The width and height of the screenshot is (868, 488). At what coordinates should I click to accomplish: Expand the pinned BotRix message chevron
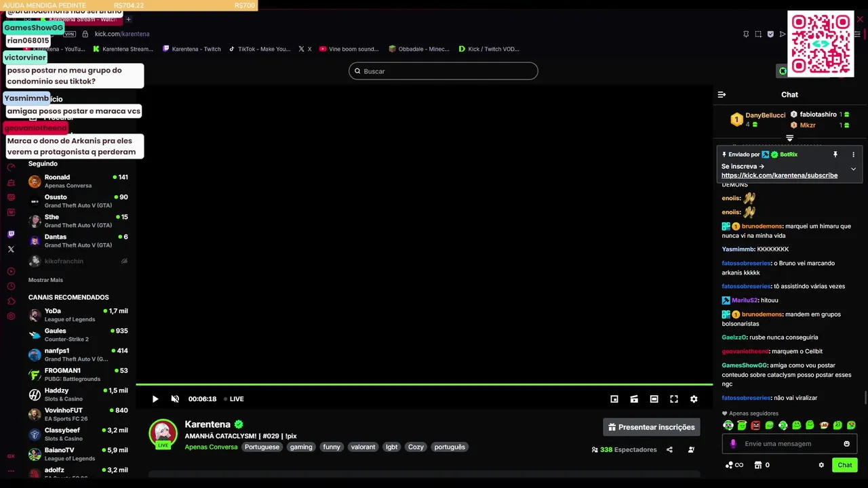(853, 169)
